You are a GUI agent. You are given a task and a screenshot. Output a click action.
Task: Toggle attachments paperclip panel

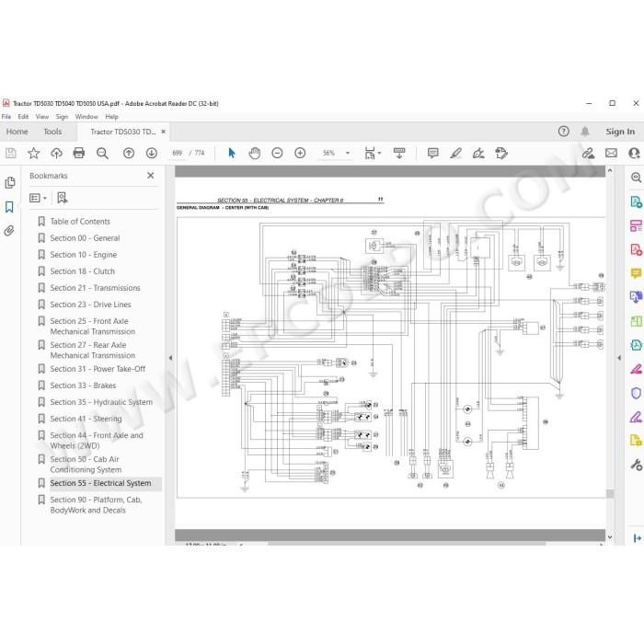(9, 230)
